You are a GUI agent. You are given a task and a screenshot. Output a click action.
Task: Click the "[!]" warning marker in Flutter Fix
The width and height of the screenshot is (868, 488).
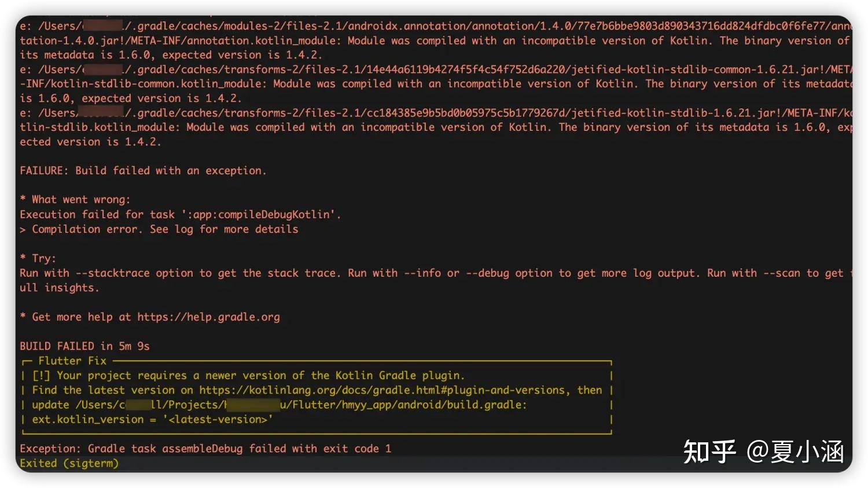click(x=41, y=376)
